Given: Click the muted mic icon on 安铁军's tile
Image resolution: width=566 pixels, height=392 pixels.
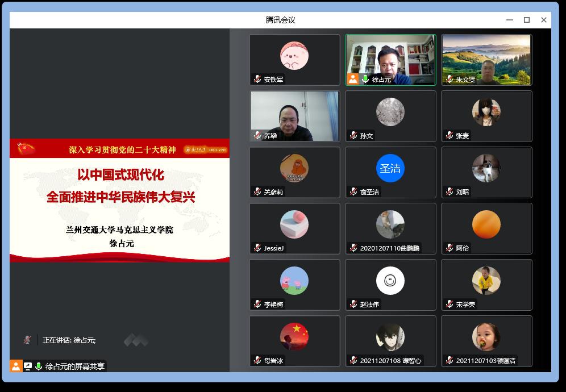Looking at the screenshot, I should coord(257,80).
